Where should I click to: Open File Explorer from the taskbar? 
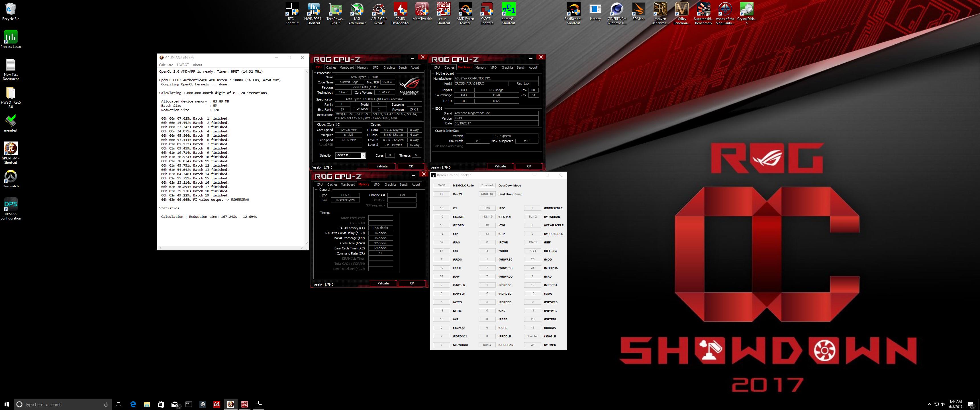click(147, 404)
